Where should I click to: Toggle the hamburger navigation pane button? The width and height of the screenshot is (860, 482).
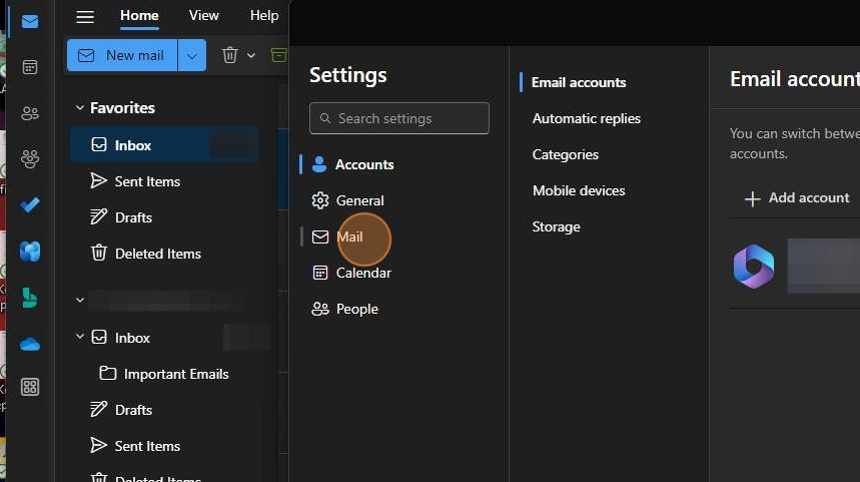point(85,16)
